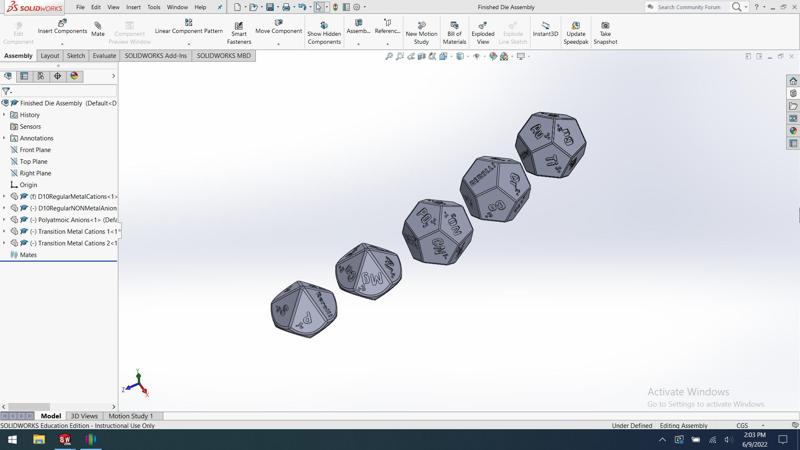
Task: Open Appearances color-ball task pane tab
Action: coord(793,131)
